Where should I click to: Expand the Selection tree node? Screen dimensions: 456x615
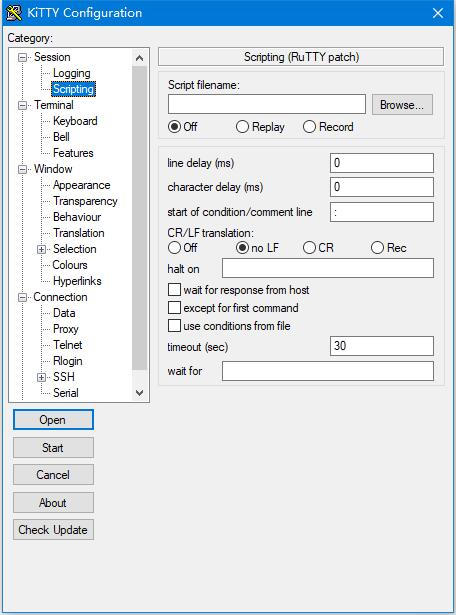[42, 249]
